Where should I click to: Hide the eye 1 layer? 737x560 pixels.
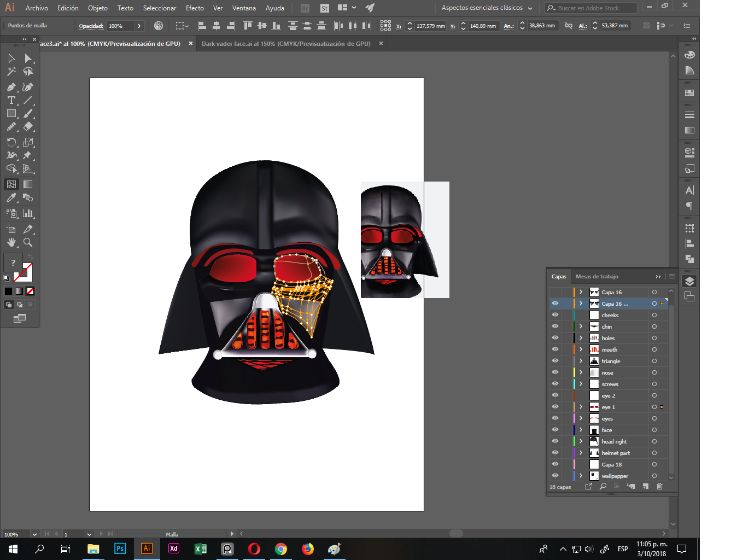pyautogui.click(x=555, y=407)
